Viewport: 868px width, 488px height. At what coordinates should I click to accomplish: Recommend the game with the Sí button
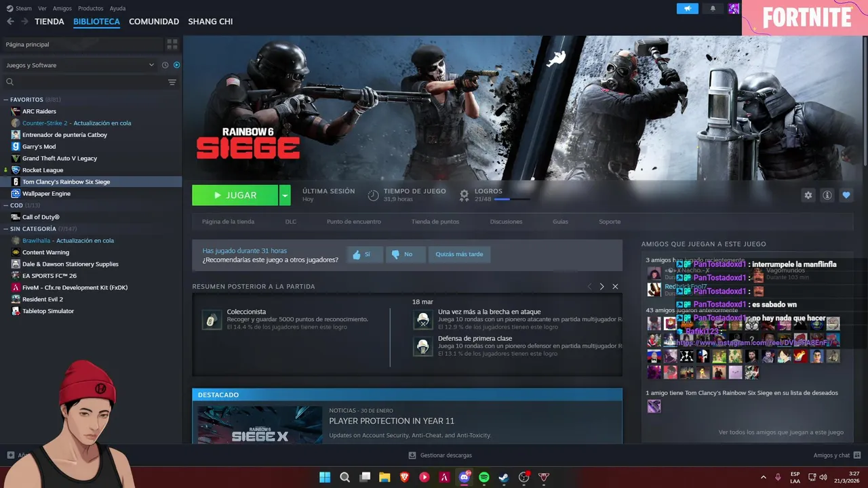pyautogui.click(x=365, y=254)
